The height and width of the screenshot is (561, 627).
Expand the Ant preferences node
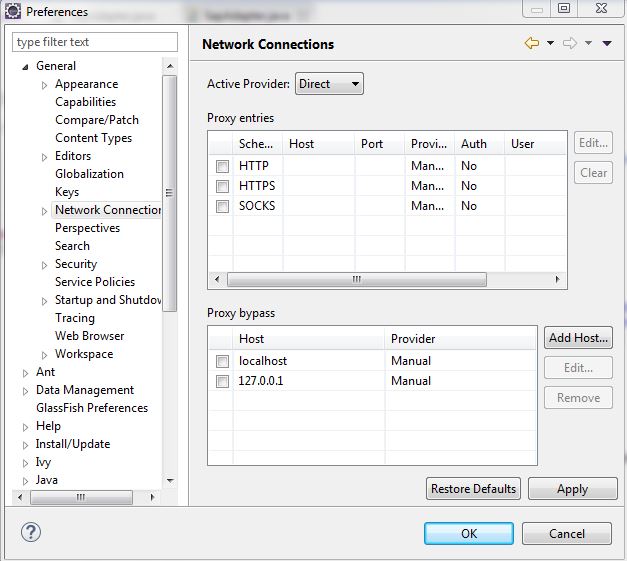pyautogui.click(x=26, y=373)
